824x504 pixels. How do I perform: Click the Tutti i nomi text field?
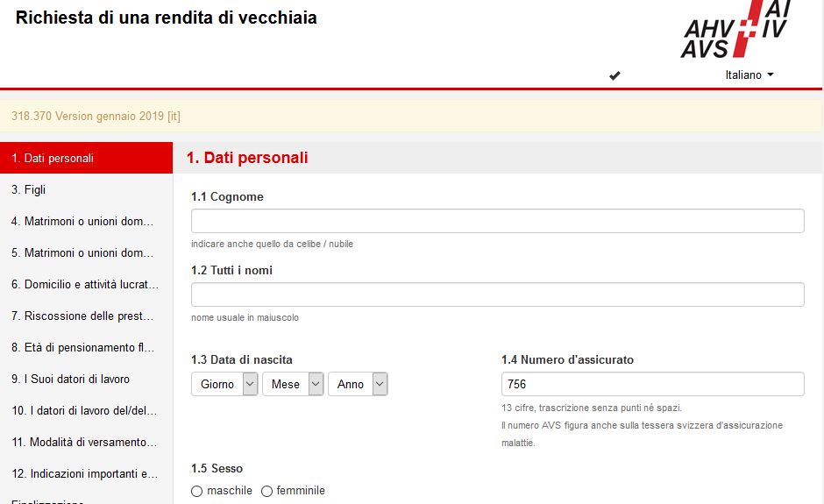pos(497,295)
